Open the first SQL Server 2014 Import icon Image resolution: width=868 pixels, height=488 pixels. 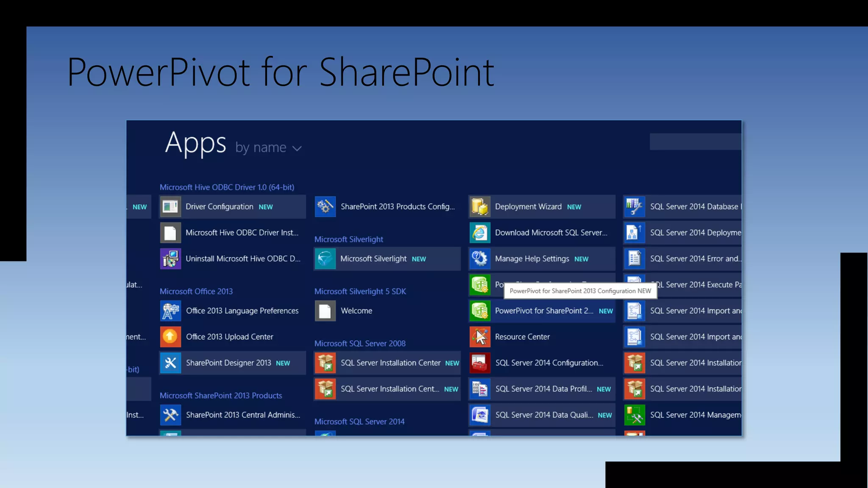[x=634, y=311]
